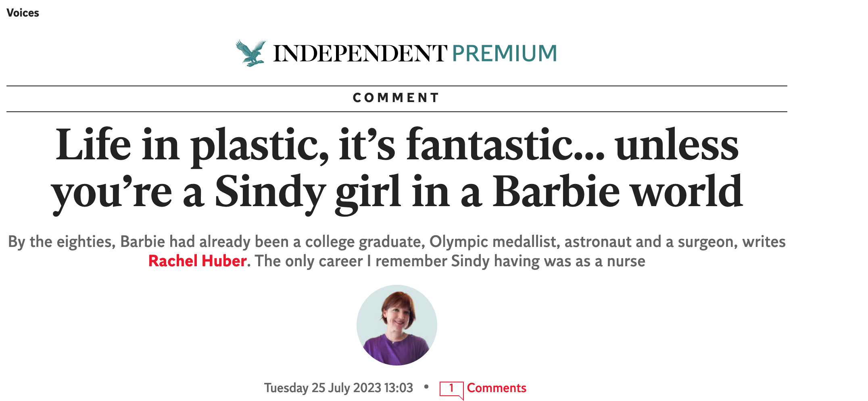Screen dimensions: 868x401
Task: Open the Comments link
Action: point(497,388)
